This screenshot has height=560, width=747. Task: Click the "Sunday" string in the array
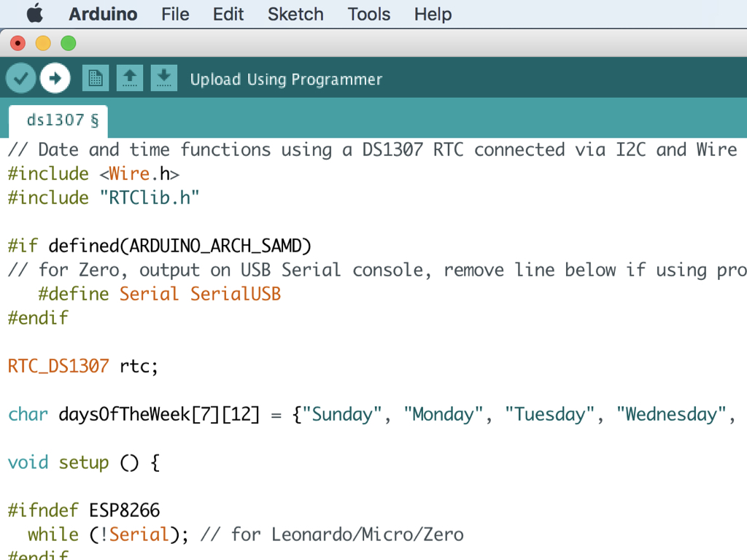point(342,414)
